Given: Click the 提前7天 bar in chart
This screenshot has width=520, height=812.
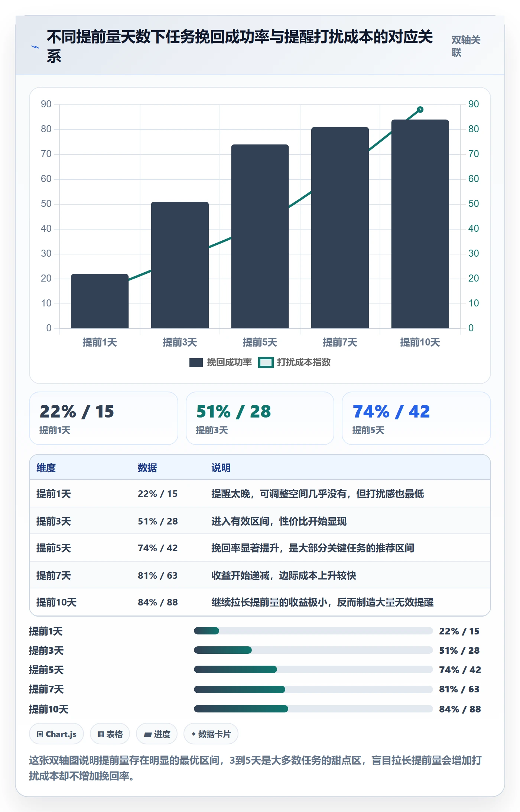Looking at the screenshot, I should [x=340, y=228].
